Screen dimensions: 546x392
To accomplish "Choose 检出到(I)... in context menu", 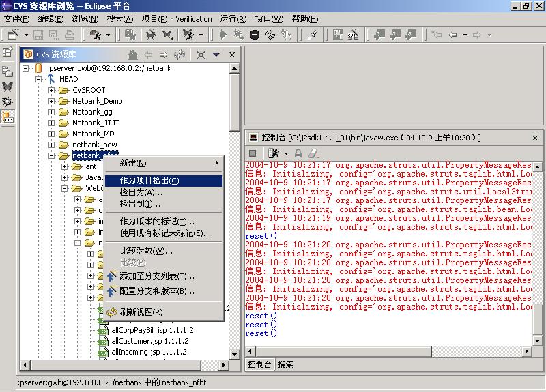I will point(164,203).
